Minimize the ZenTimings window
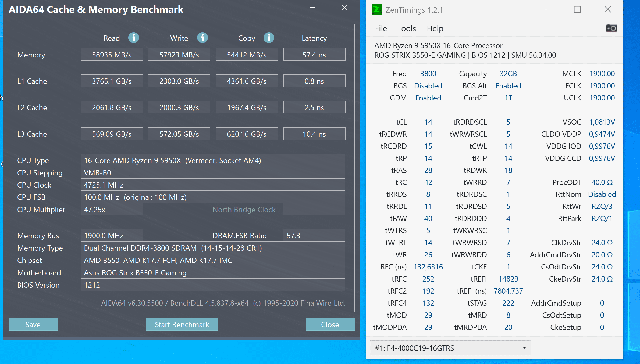The image size is (640, 364). point(546,10)
